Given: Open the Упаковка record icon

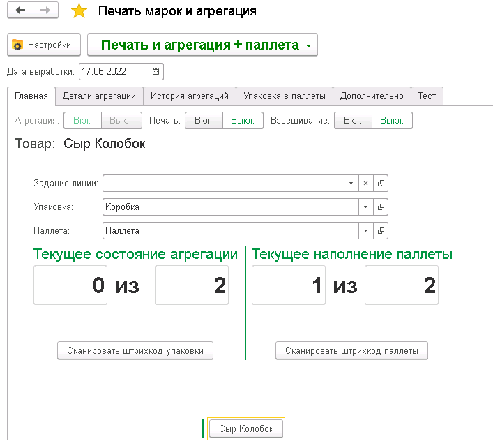Looking at the screenshot, I should (x=381, y=207).
